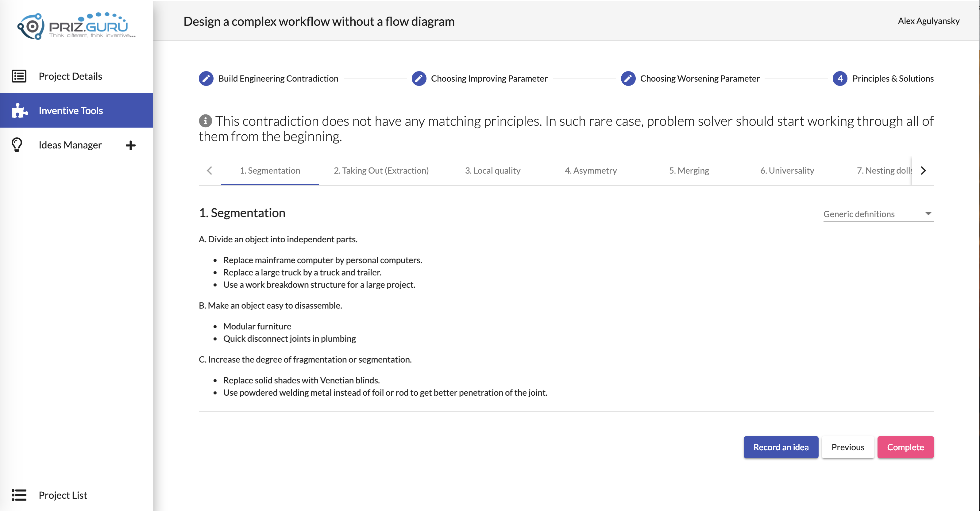Viewport: 980px width, 511px height.
Task: Switch to the 3. Local quality tab
Action: coord(493,170)
